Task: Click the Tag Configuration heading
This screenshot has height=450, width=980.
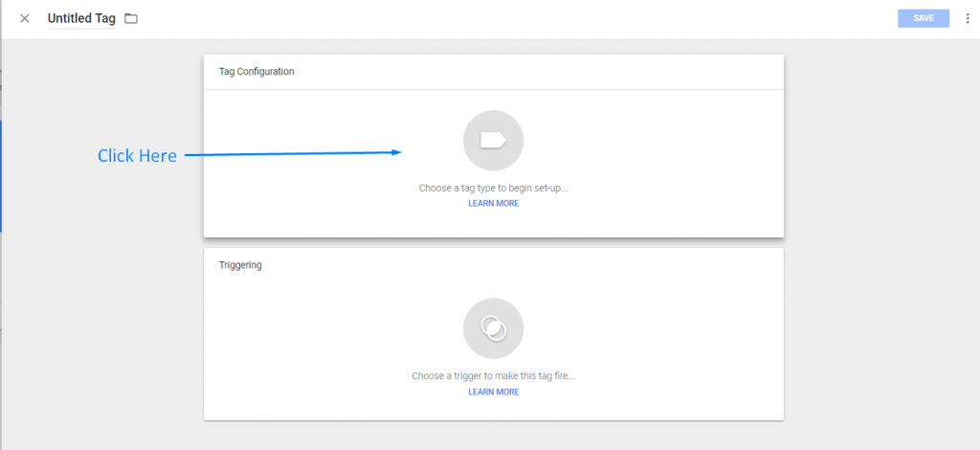Action: pyautogui.click(x=256, y=71)
